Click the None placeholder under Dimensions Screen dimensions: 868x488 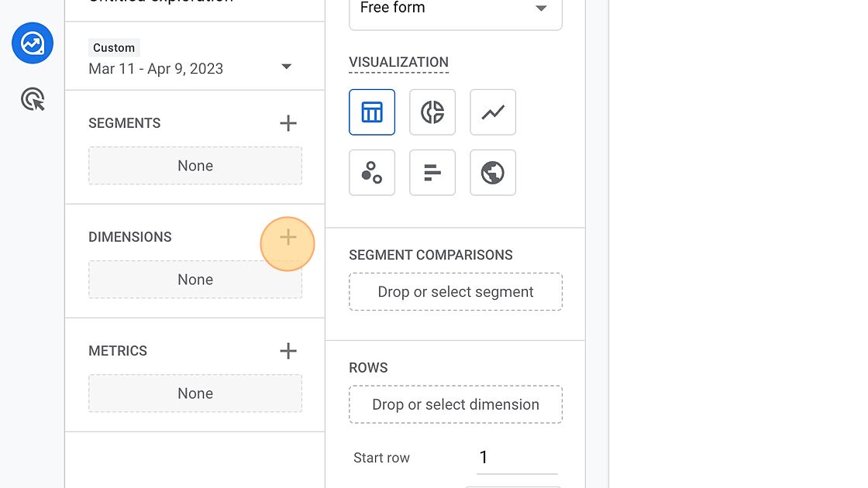(x=195, y=280)
